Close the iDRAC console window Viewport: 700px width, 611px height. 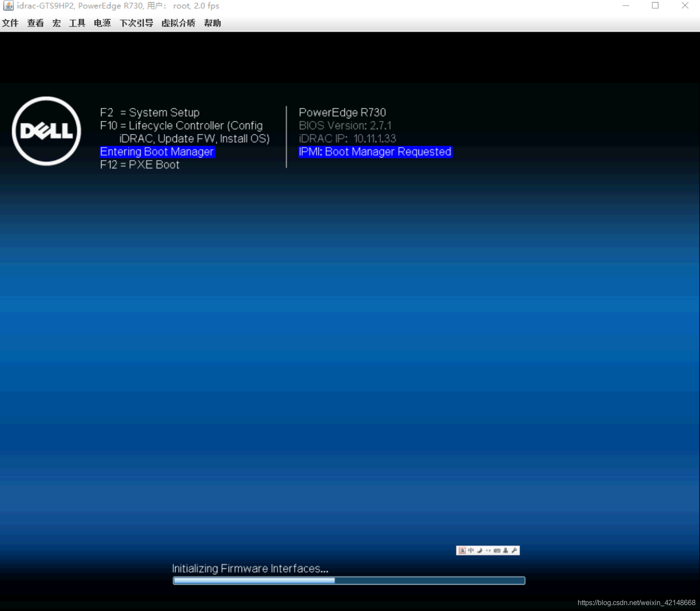coord(685,6)
